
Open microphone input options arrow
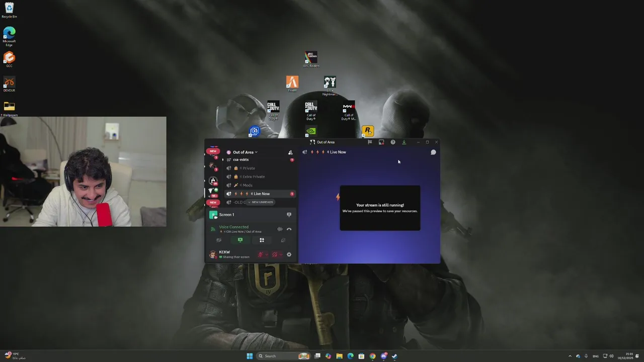[267, 255]
